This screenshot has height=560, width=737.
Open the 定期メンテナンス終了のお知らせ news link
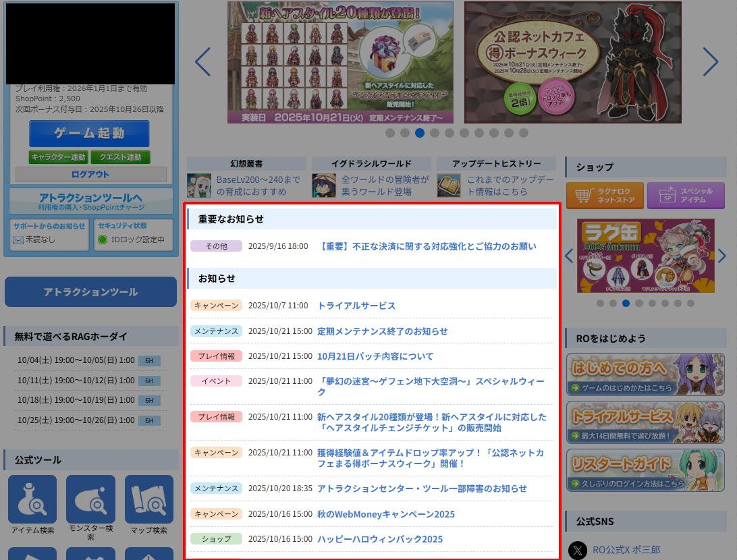tap(382, 331)
